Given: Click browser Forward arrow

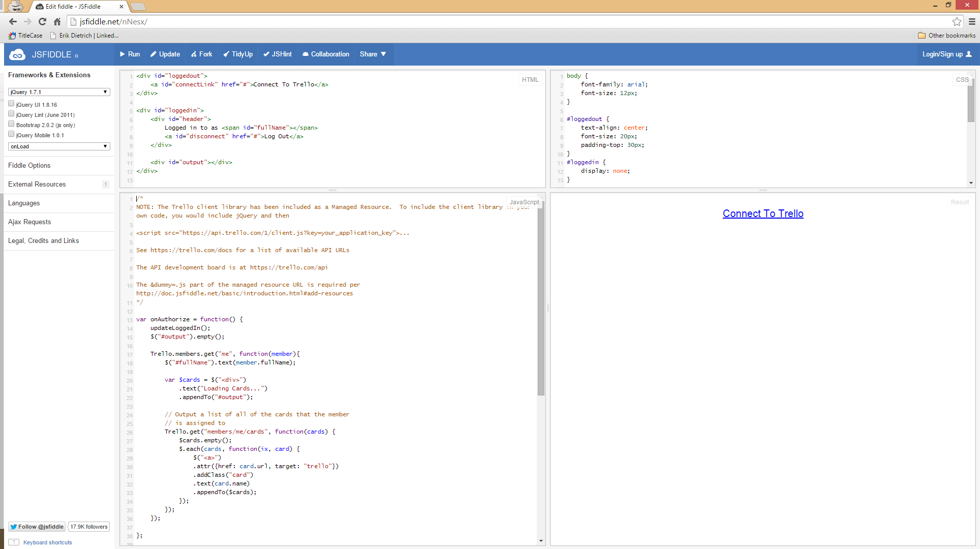Looking at the screenshot, I should [x=28, y=21].
